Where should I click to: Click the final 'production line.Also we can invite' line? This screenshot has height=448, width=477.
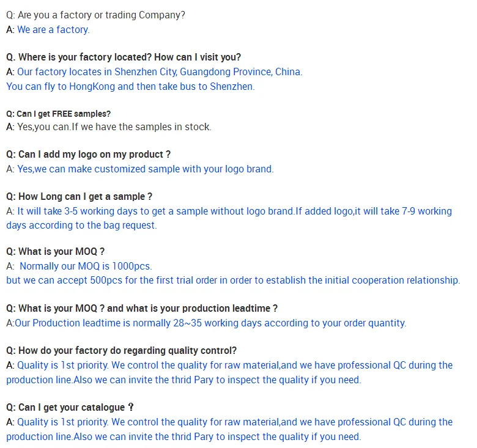point(183,437)
